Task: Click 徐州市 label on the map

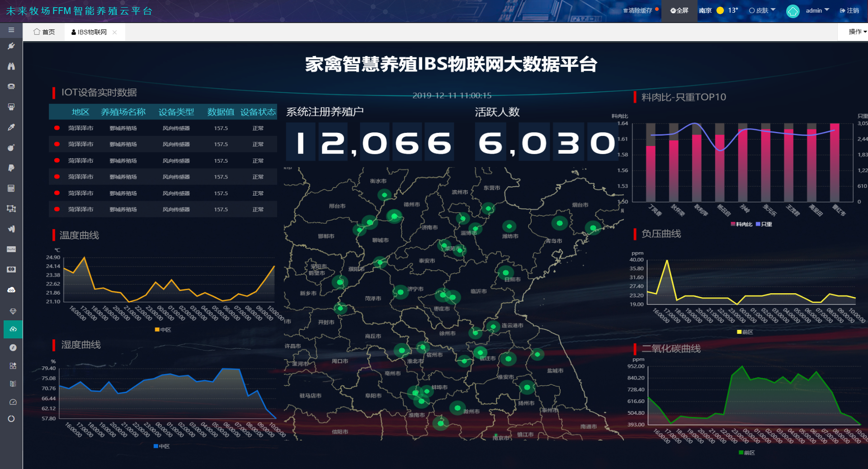Action: click(x=447, y=333)
